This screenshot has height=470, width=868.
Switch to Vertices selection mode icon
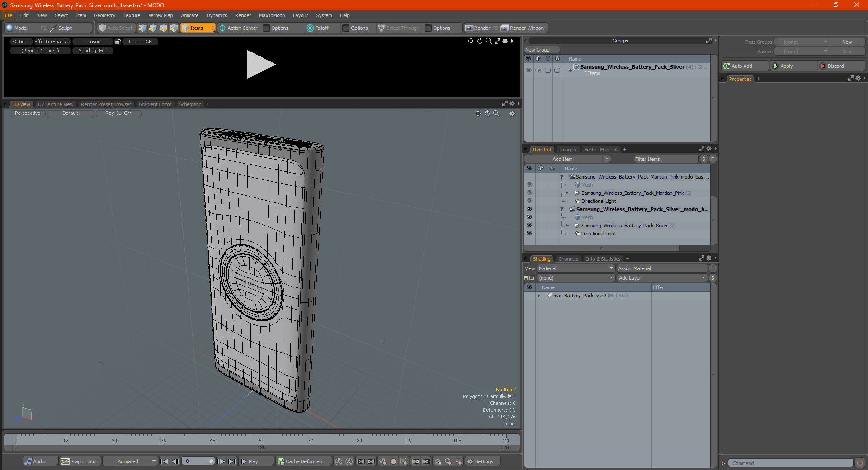142,28
